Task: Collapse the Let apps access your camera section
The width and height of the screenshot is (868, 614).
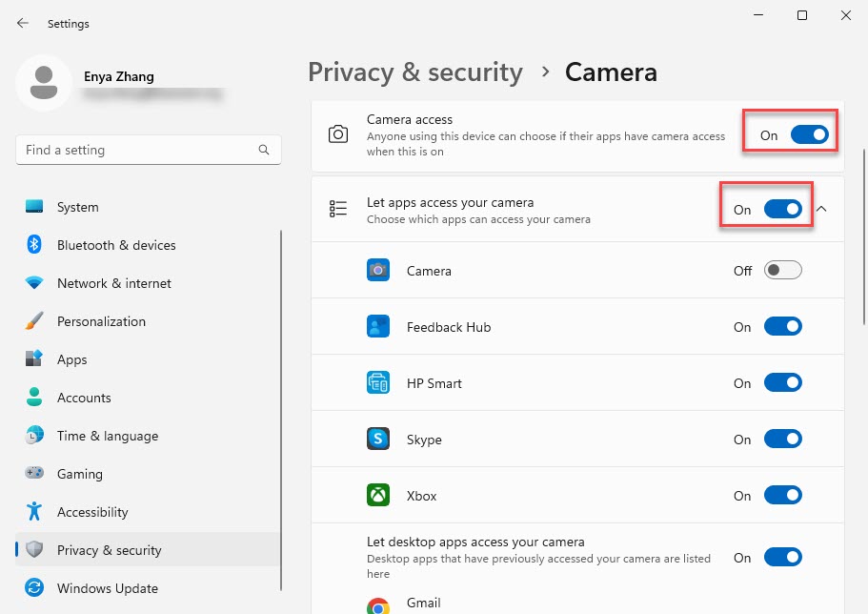Action: pyautogui.click(x=821, y=210)
